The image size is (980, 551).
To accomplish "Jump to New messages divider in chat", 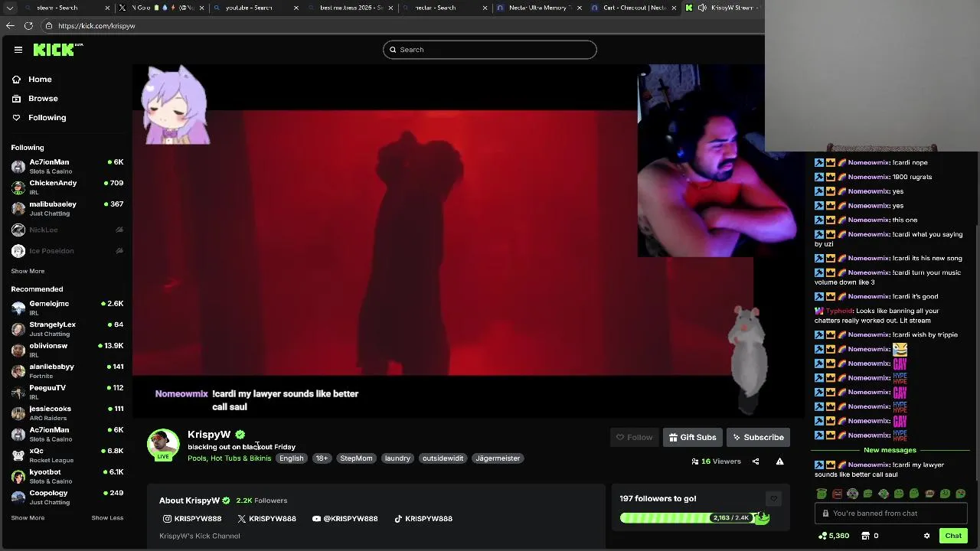I will [x=890, y=450].
